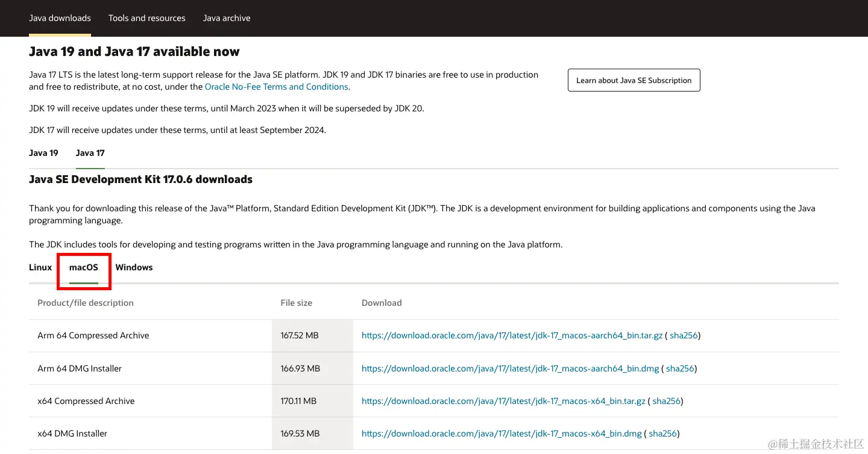Open sha256 for x64 DMG Installer
Screen dimensions: 868x454
[x=663, y=434]
